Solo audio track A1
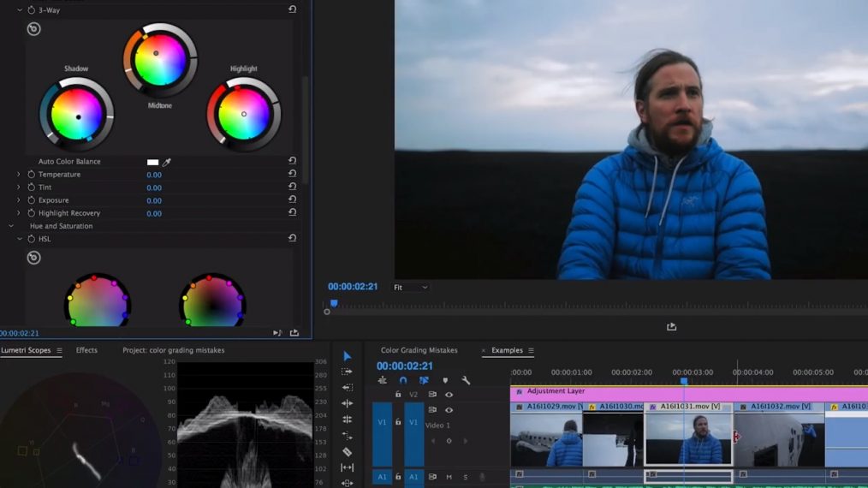This screenshot has height=488, width=868. point(466,477)
